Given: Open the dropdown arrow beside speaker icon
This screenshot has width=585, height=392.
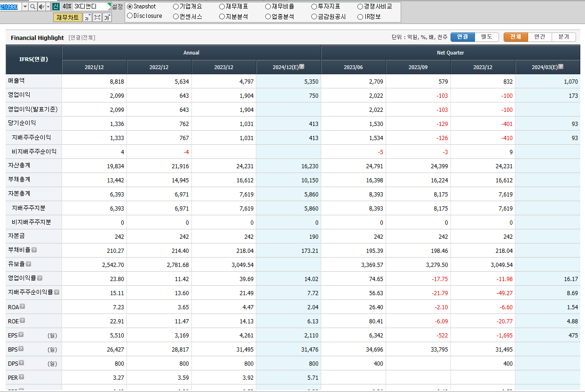Looking at the screenshot, I should click(48, 7).
